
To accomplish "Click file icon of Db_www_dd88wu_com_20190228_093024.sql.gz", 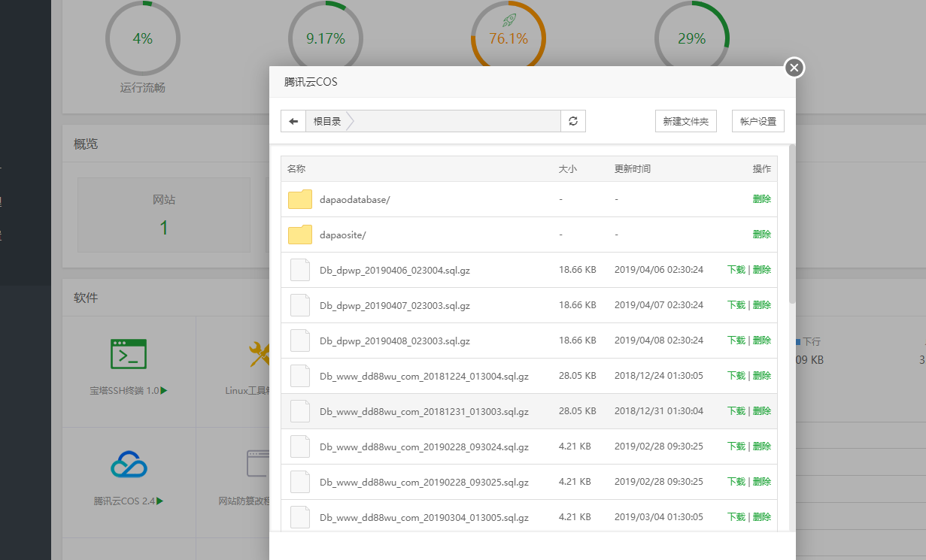I will tap(300, 446).
